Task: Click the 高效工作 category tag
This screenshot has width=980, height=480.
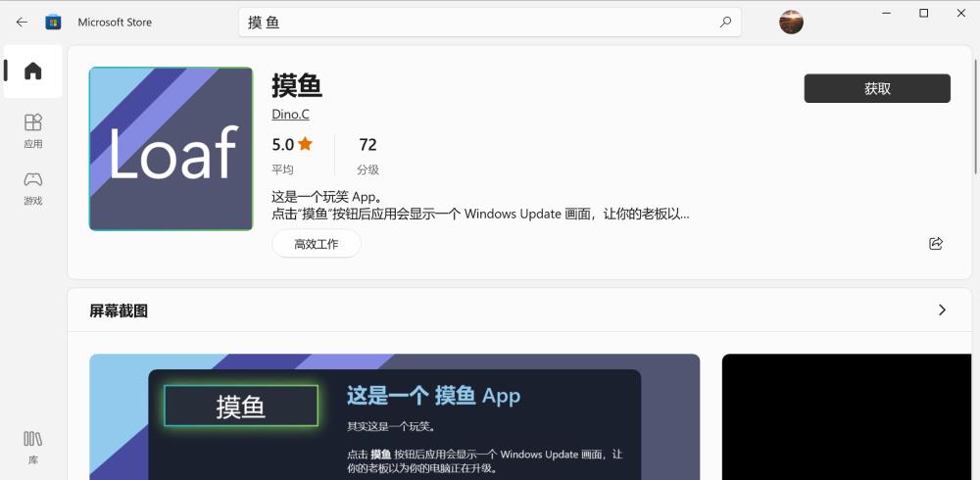Action: click(317, 244)
